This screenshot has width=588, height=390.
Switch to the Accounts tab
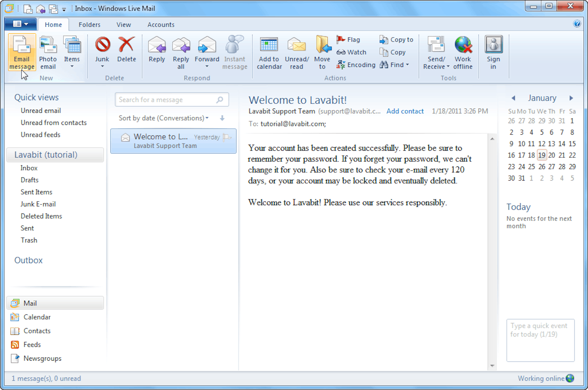[x=161, y=24]
